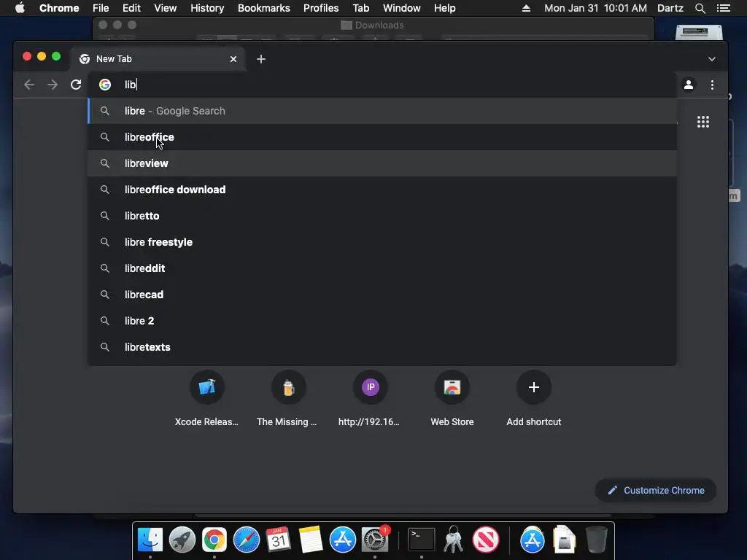Open the Google apps grid
Image resolution: width=747 pixels, height=560 pixels.
(703, 122)
